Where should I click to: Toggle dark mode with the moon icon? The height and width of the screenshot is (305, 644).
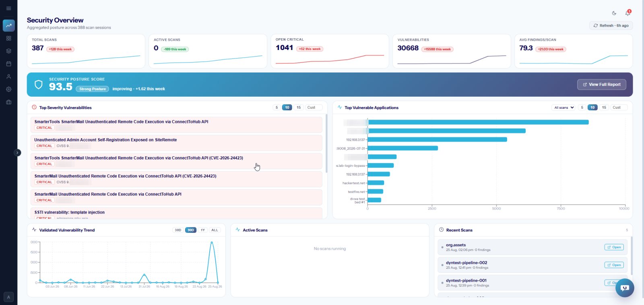614,13
